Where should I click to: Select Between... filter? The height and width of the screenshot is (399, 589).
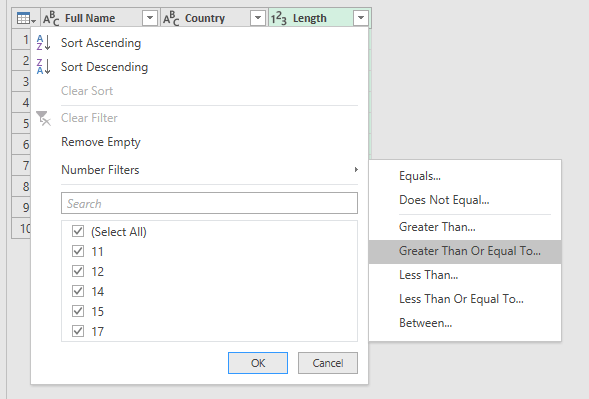(x=465, y=323)
